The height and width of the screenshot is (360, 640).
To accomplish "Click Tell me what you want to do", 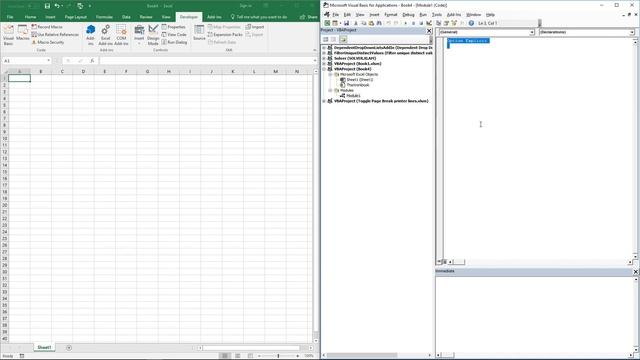I will pos(259,17).
